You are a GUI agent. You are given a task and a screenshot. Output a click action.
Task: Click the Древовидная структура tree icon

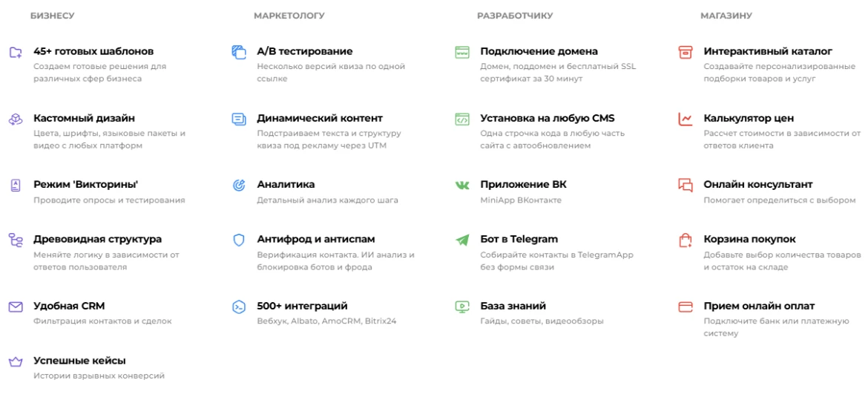pos(15,240)
